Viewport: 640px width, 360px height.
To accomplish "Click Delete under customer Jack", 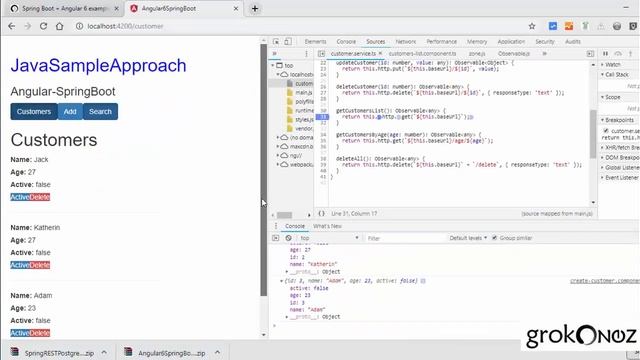I will click(40, 197).
